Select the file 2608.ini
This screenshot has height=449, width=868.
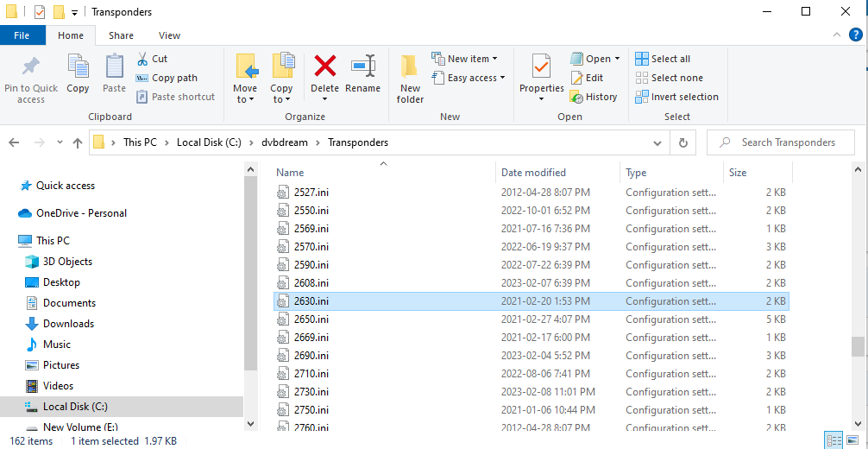pyautogui.click(x=531, y=282)
